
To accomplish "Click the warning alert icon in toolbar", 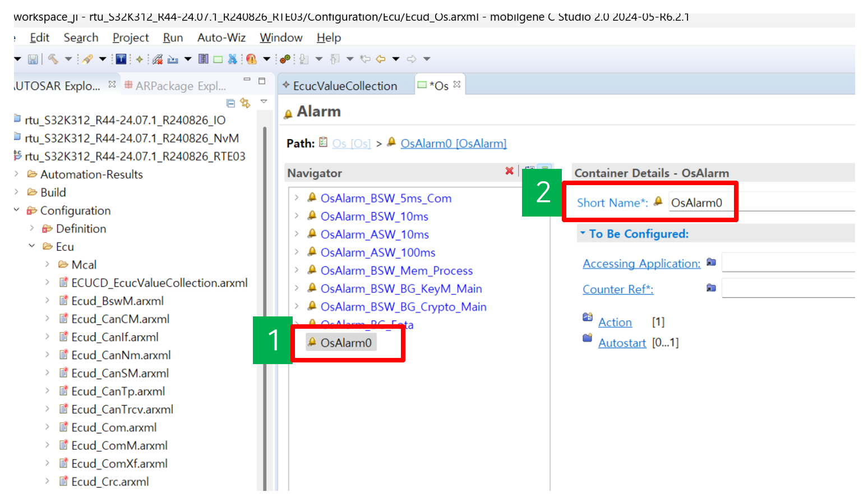I will (252, 59).
